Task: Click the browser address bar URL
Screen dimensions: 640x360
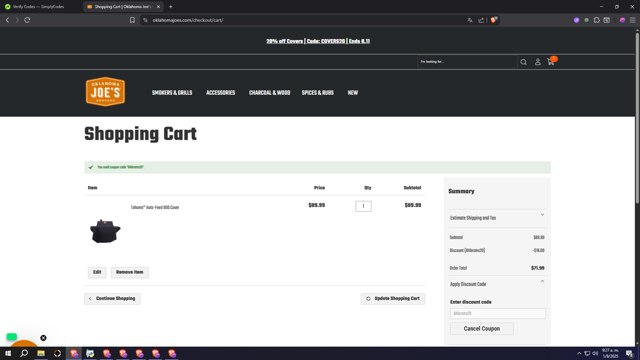Action: click(188, 20)
